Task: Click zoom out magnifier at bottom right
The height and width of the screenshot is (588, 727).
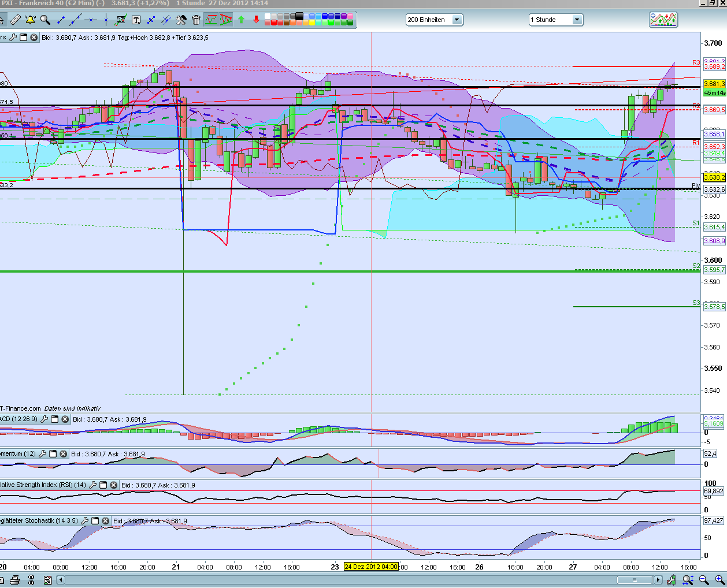Action: click(704, 580)
